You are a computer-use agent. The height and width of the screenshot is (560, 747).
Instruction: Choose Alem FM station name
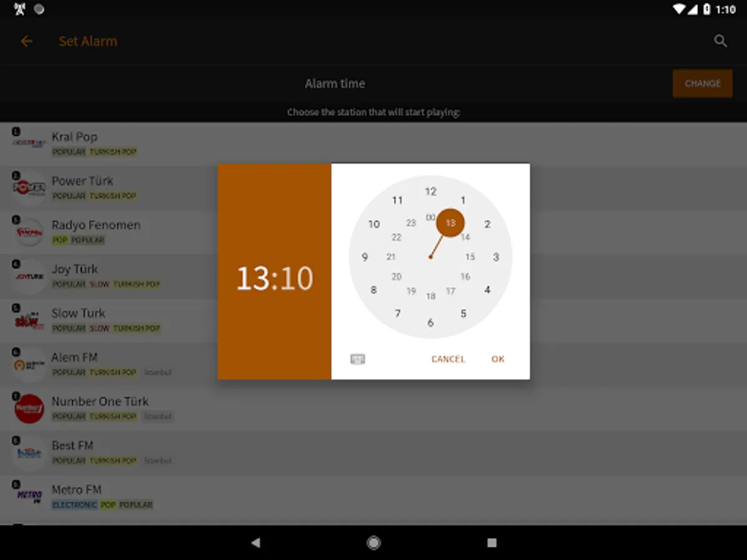(x=75, y=358)
